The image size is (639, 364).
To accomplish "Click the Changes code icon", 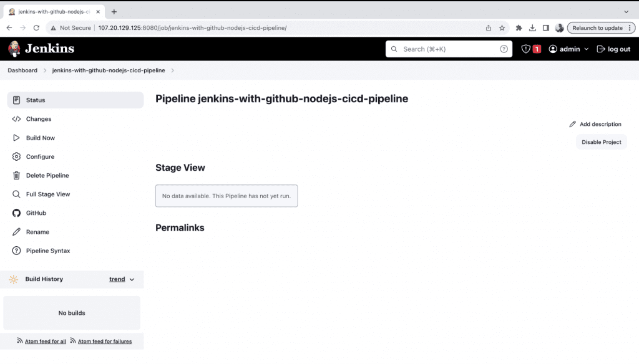I will coord(16,119).
